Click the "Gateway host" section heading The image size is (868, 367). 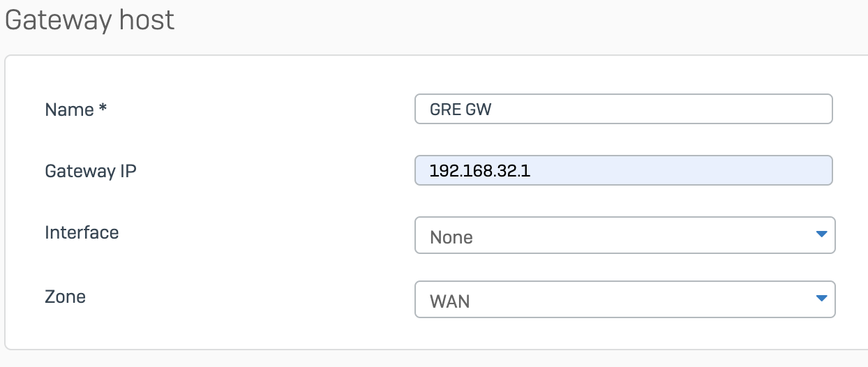tap(89, 21)
